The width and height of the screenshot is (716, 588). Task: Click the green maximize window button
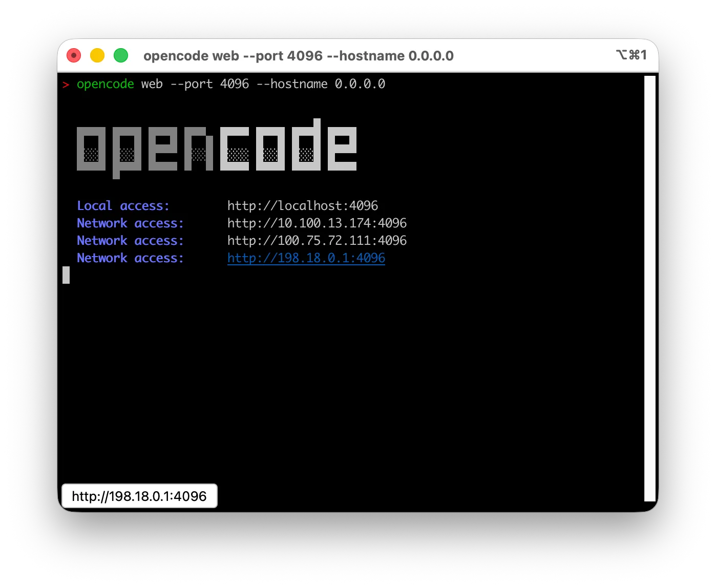[121, 55]
